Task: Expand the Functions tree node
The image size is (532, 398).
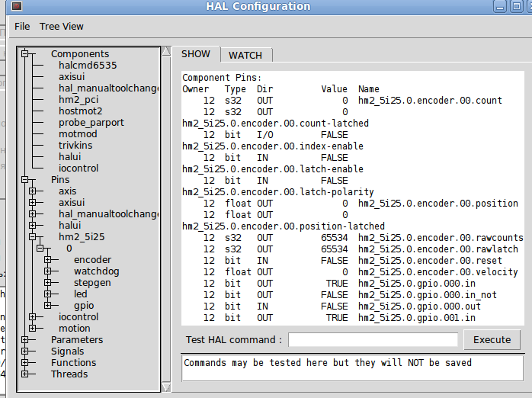Action: [24, 363]
